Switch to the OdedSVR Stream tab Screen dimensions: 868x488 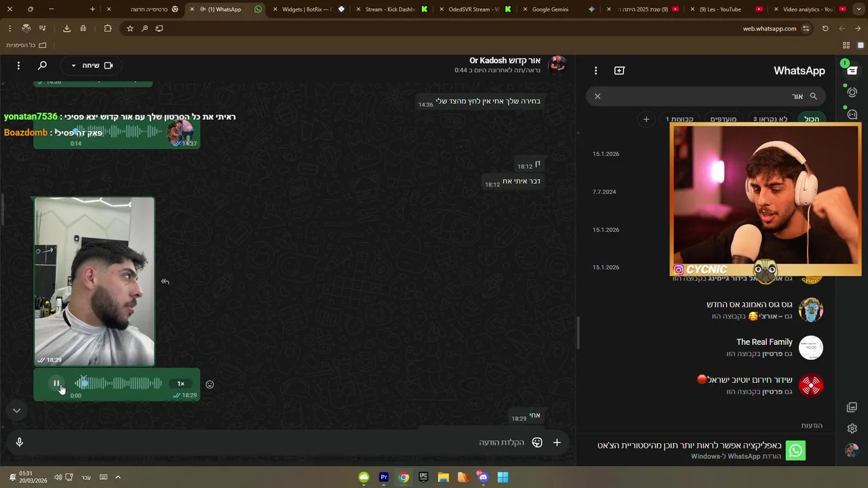pyautogui.click(x=475, y=9)
